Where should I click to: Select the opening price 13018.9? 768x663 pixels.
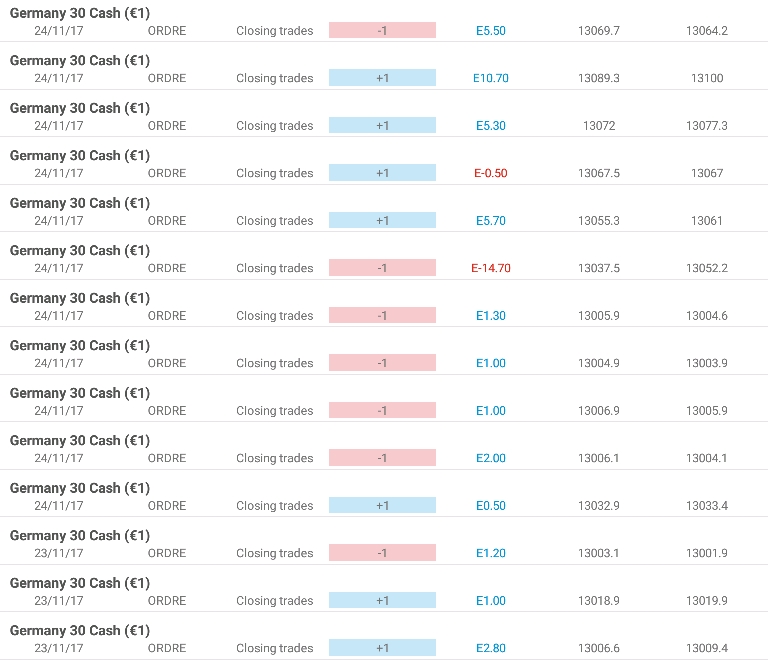599,601
